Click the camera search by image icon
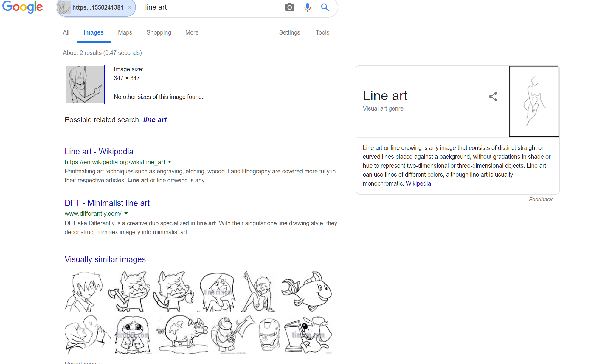591x364 pixels. pos(289,7)
